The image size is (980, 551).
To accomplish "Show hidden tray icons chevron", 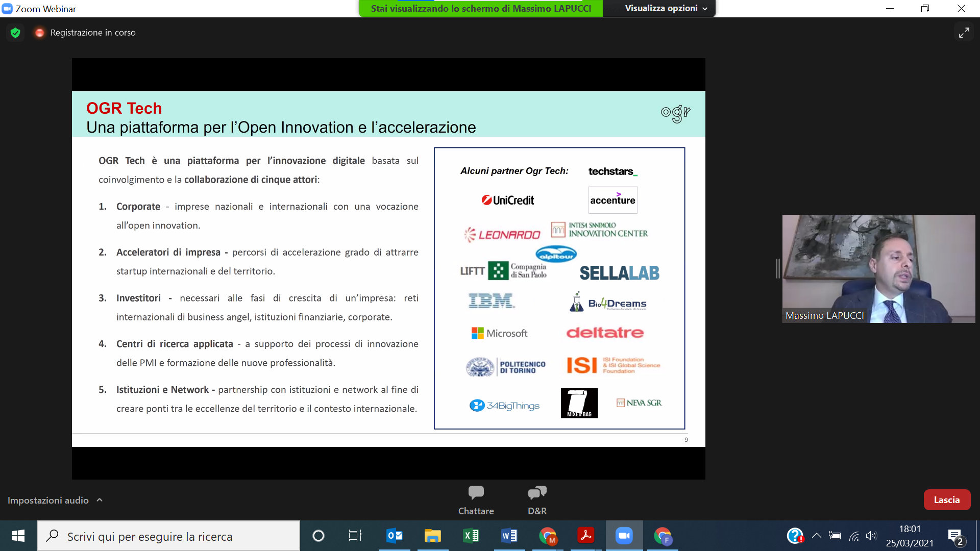I will [816, 536].
